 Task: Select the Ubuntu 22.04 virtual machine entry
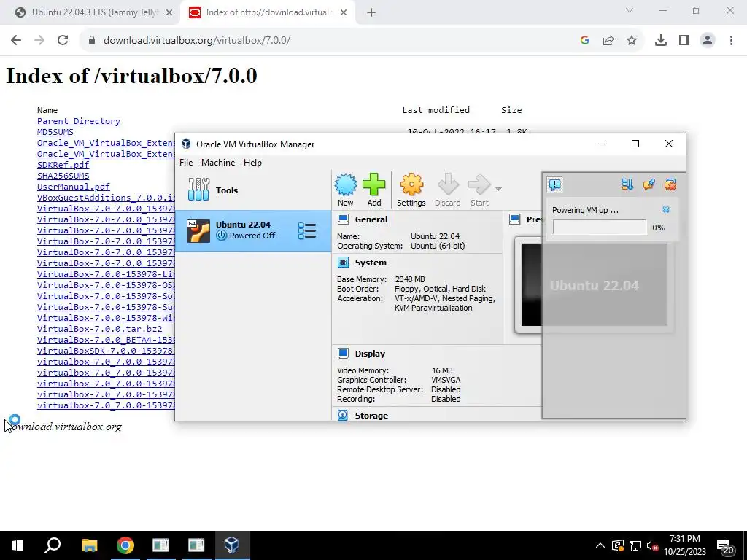(253, 231)
